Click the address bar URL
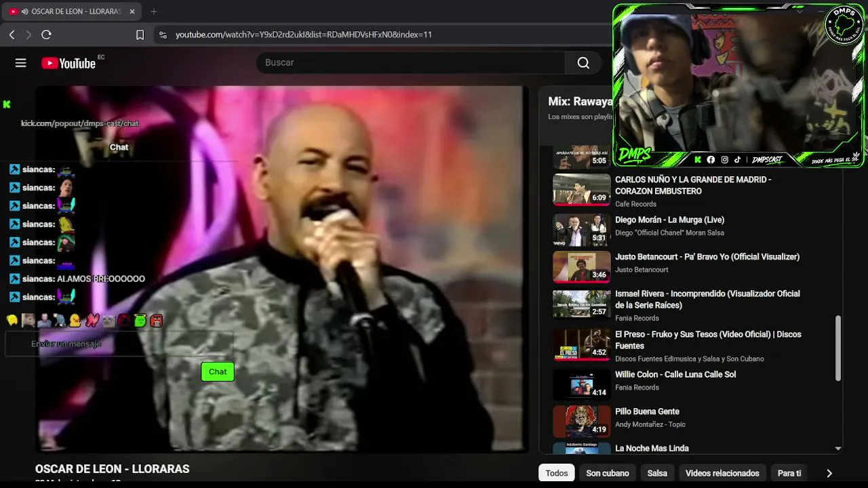The width and height of the screenshot is (868, 488). [x=304, y=35]
